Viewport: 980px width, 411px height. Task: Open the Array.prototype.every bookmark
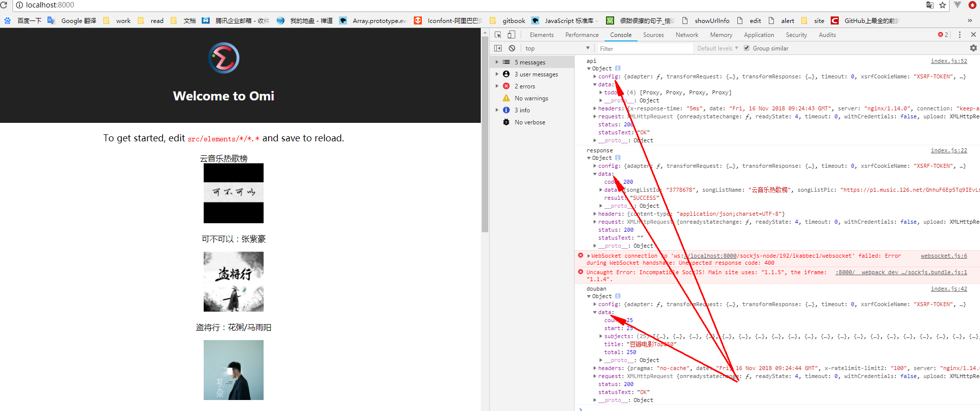(373, 20)
